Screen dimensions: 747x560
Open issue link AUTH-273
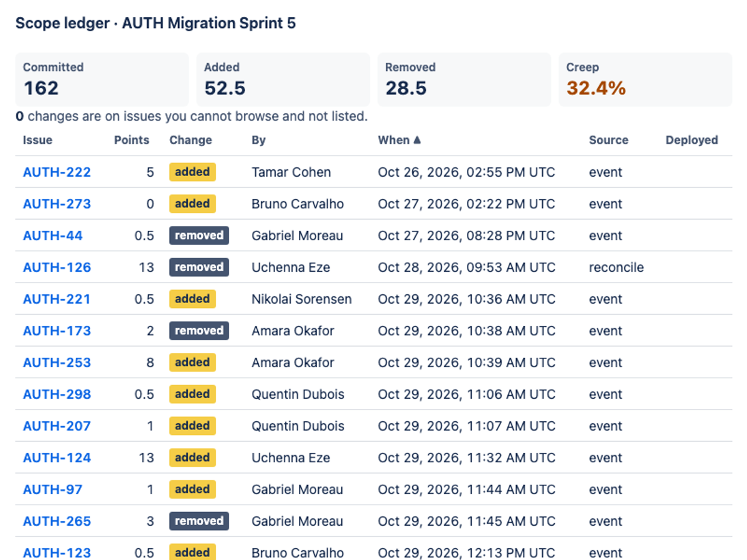tap(57, 204)
